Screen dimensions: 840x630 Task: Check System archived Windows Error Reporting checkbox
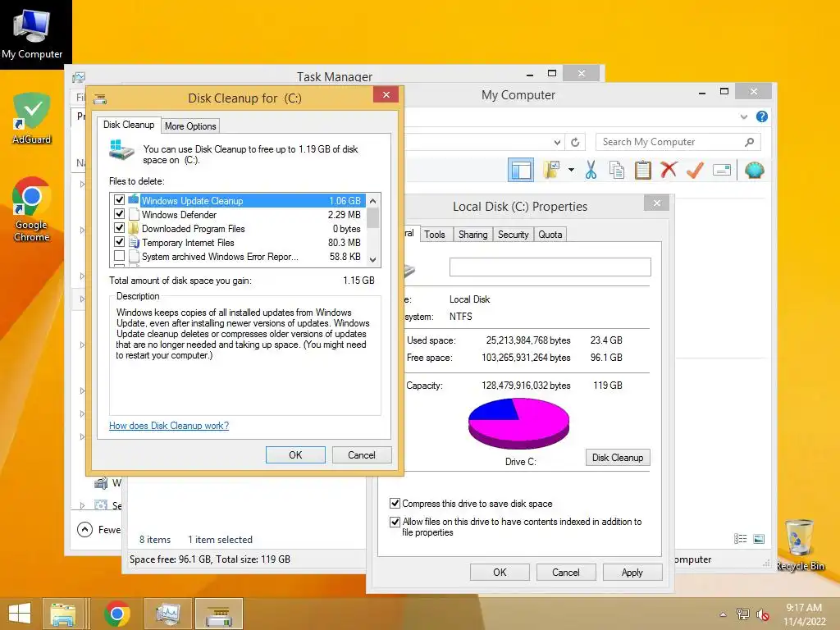[x=120, y=256]
